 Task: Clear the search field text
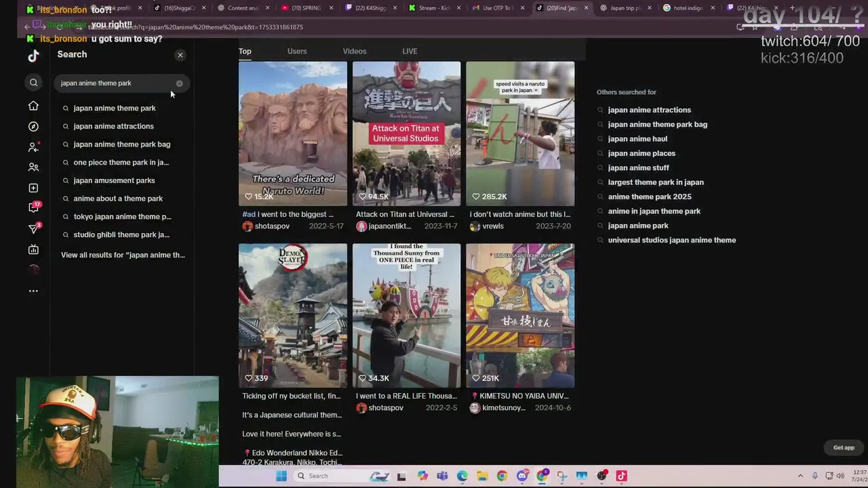179,83
